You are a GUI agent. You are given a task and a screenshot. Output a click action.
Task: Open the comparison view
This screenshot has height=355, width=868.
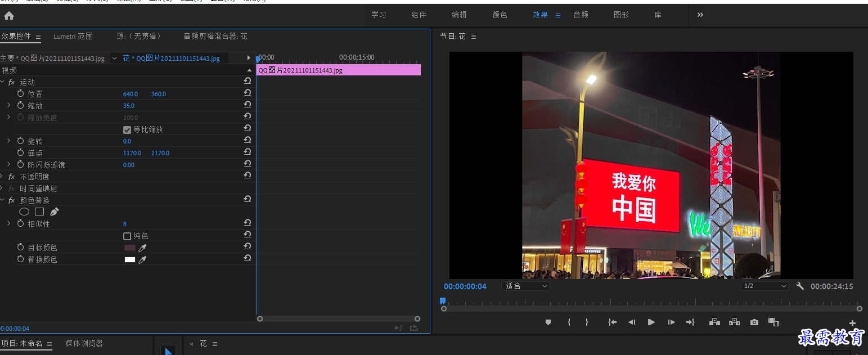(774, 322)
